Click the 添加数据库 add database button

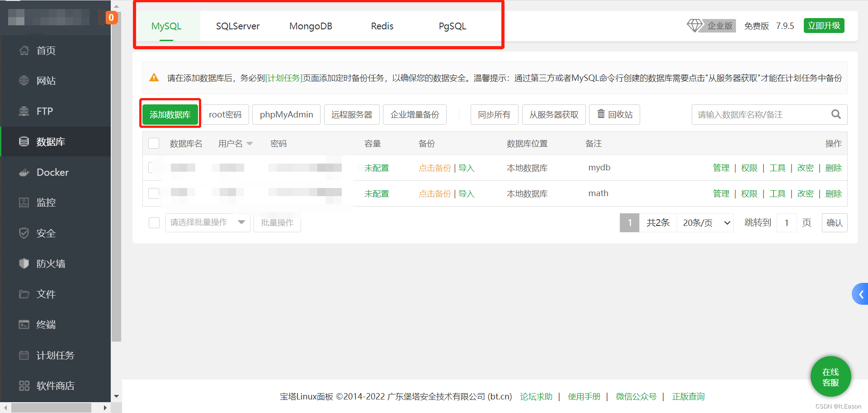coord(170,115)
